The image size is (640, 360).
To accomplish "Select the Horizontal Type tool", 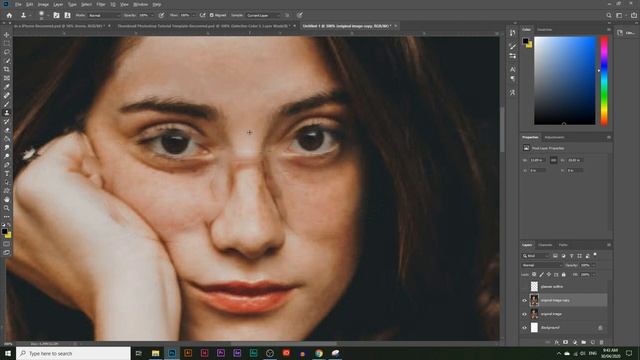I will 7,173.
